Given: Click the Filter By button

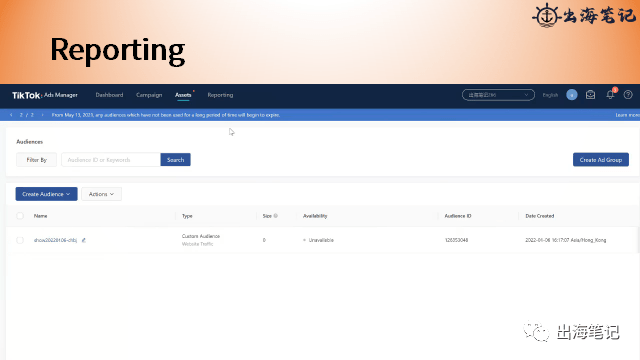Looking at the screenshot, I should coord(36,160).
